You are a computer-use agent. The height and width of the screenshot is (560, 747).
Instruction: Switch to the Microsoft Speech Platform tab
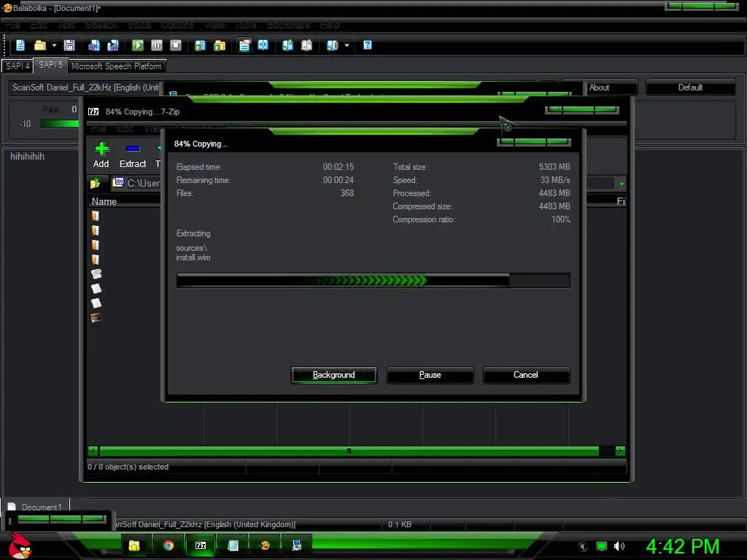[x=117, y=66]
